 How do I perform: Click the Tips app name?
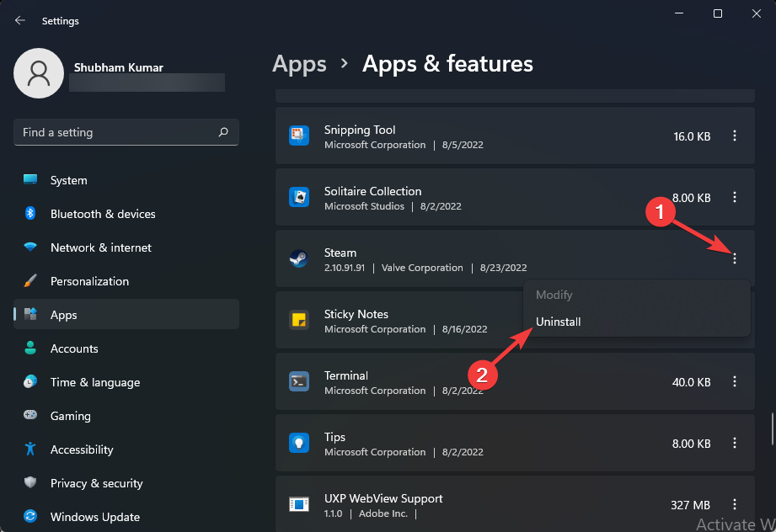[334, 437]
